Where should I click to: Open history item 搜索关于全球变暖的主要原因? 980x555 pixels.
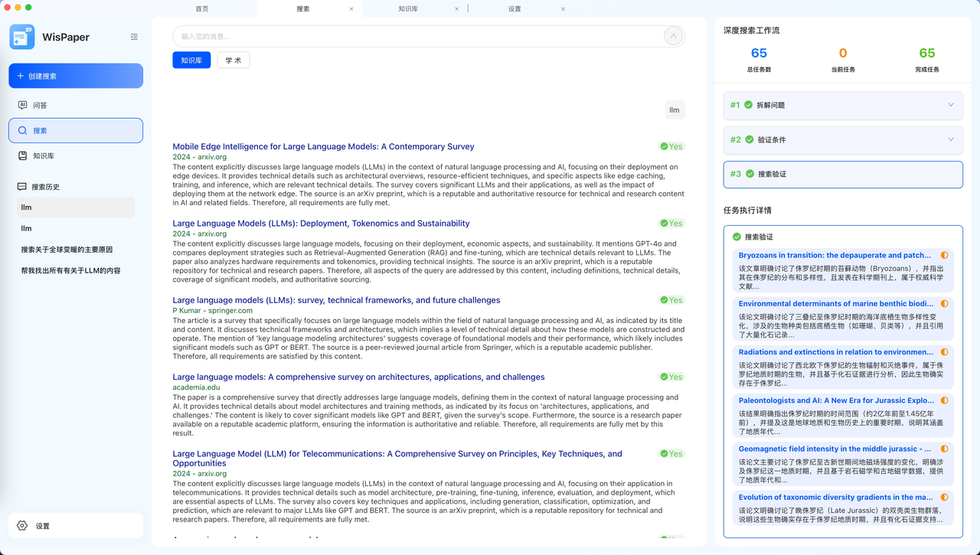67,250
